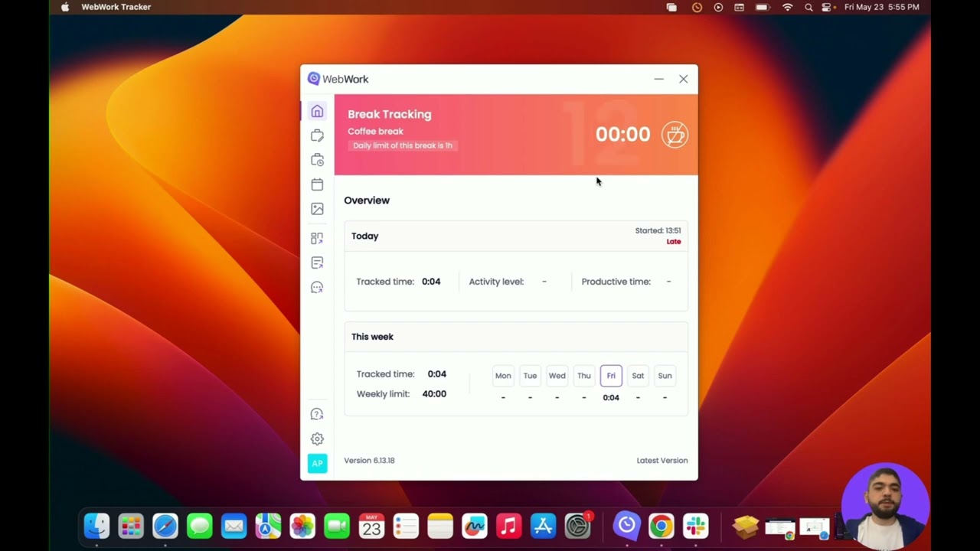Viewport: 980px width, 551px height.
Task: Select Tue in weekly day row
Action: pos(530,376)
